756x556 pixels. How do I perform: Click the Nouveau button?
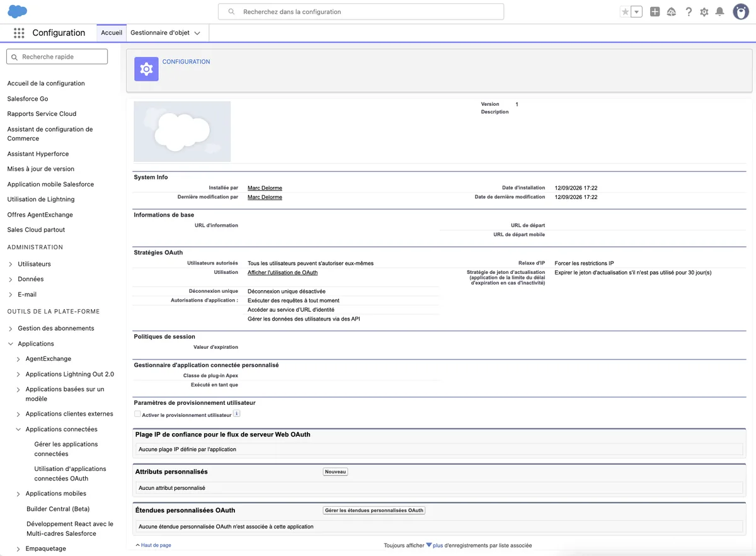335,472
